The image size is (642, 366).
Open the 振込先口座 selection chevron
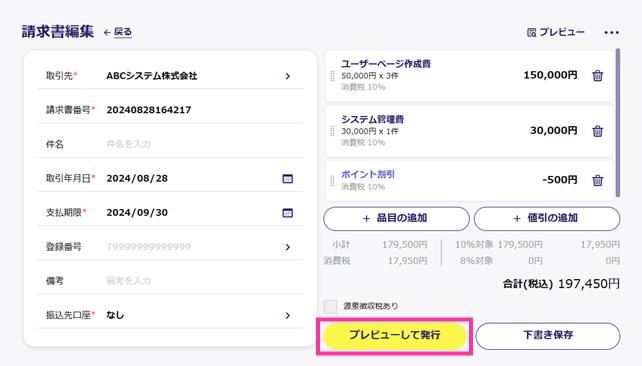287,316
